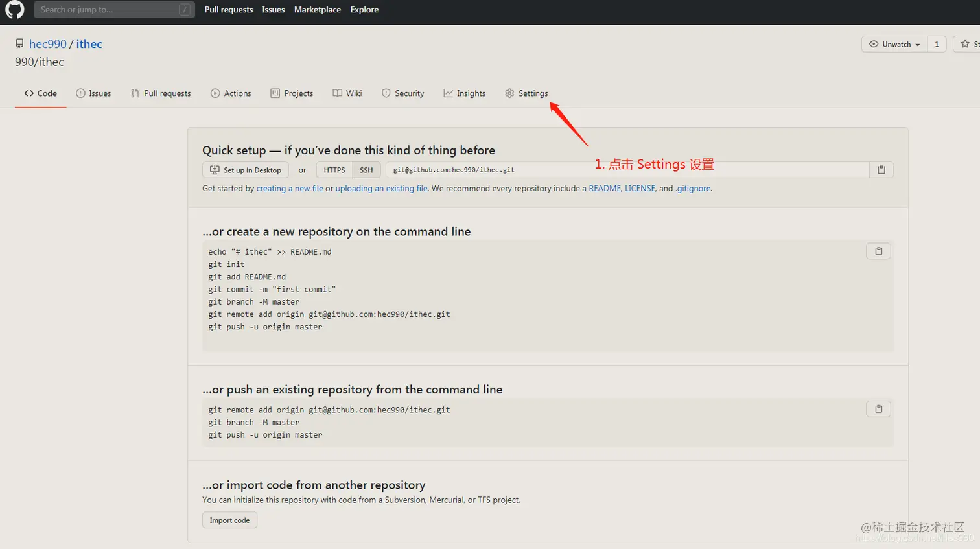
Task: Select the SSH clone option
Action: coord(366,170)
